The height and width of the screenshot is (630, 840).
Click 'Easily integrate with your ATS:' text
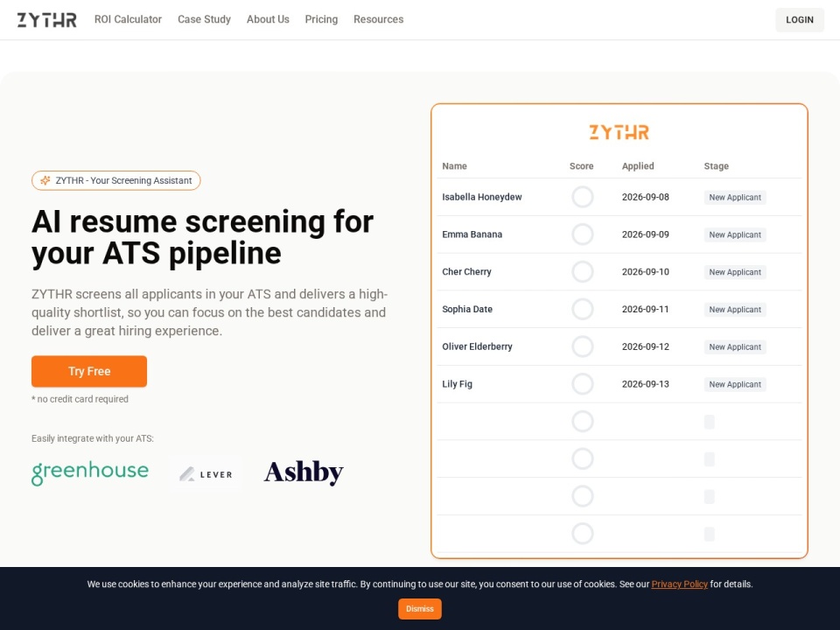click(x=93, y=438)
